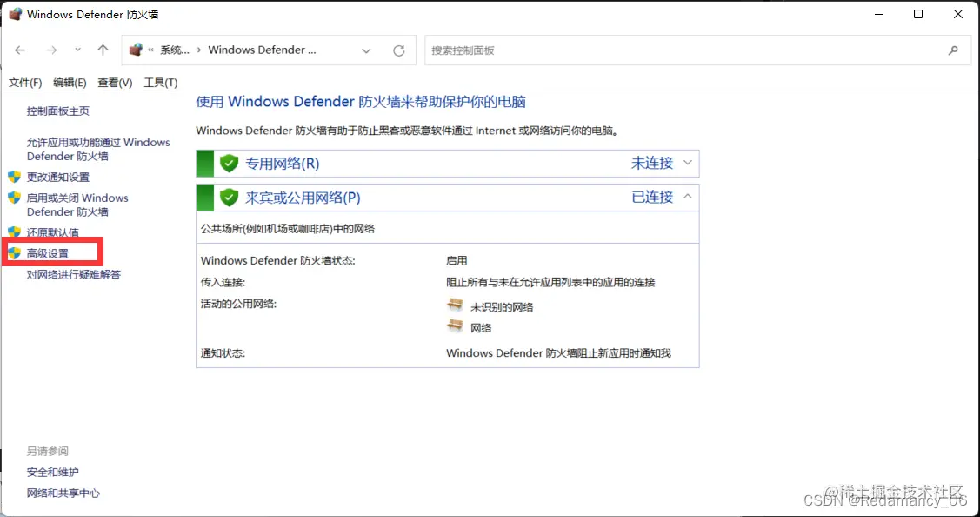The image size is (980, 517).
Task: Close the Windows Defender 防火墙 window
Action: tap(958, 14)
